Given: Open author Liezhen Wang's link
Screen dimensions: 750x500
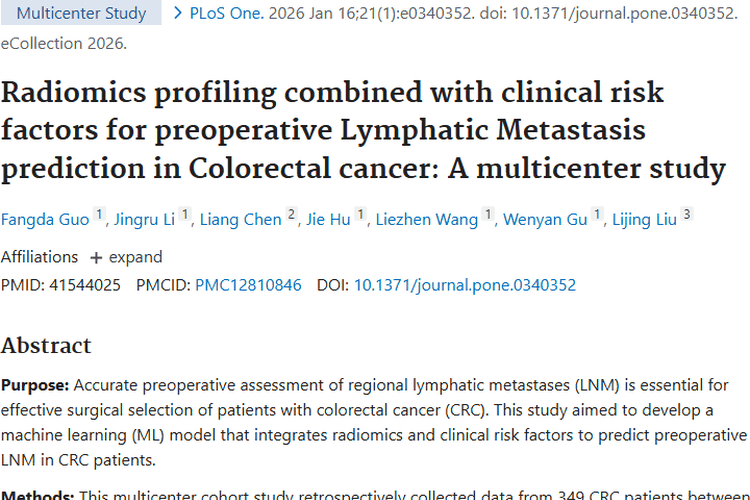Looking at the screenshot, I should [x=426, y=220].
